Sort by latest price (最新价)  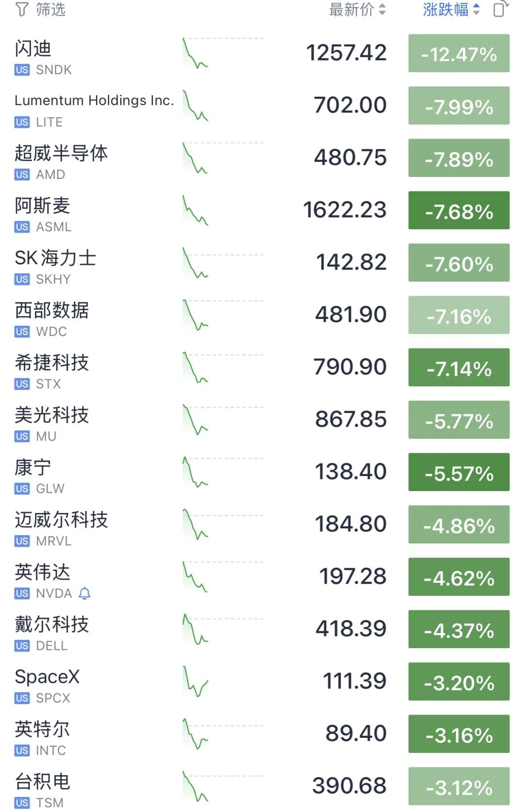(x=357, y=9)
